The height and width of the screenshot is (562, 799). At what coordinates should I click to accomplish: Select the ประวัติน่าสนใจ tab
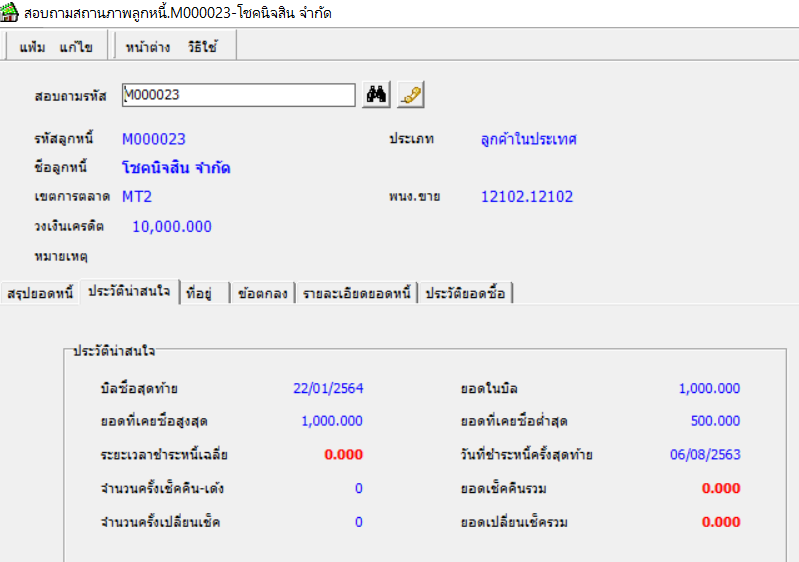(130, 292)
